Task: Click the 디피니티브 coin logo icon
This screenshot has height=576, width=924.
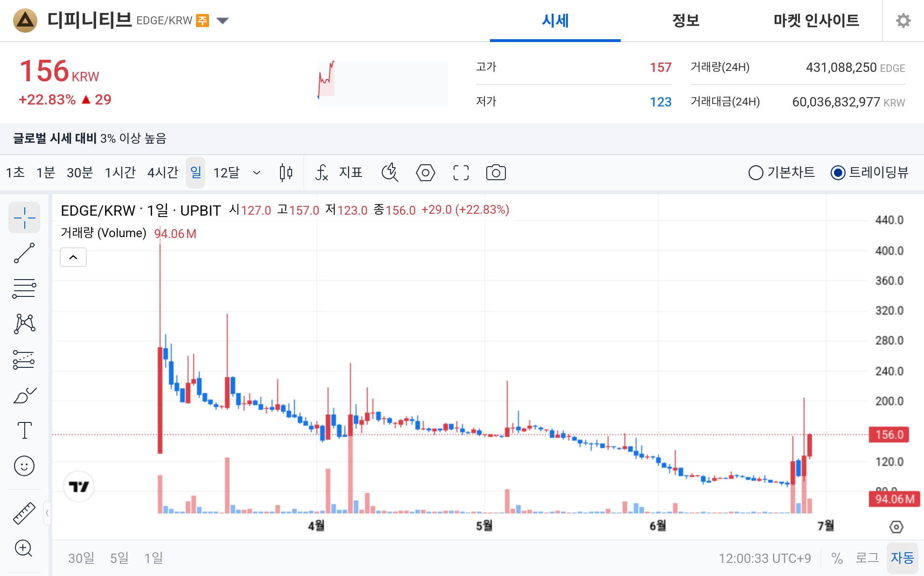Action: coord(25,21)
